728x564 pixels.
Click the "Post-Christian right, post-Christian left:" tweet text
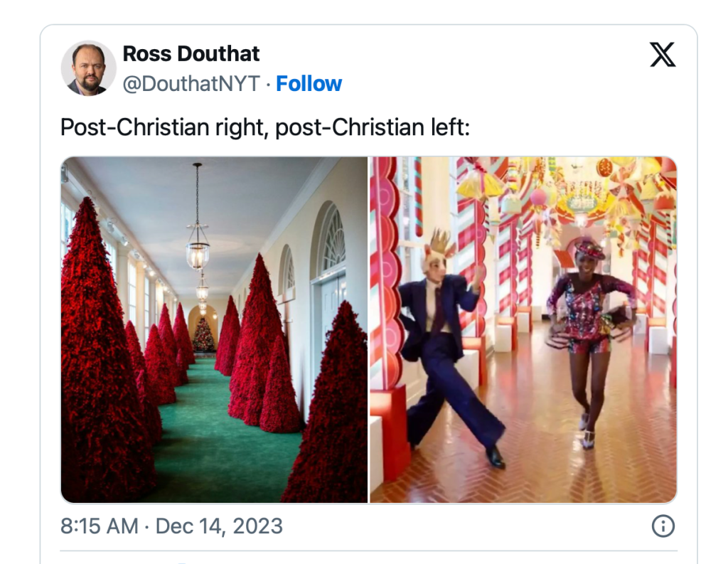[x=266, y=127]
